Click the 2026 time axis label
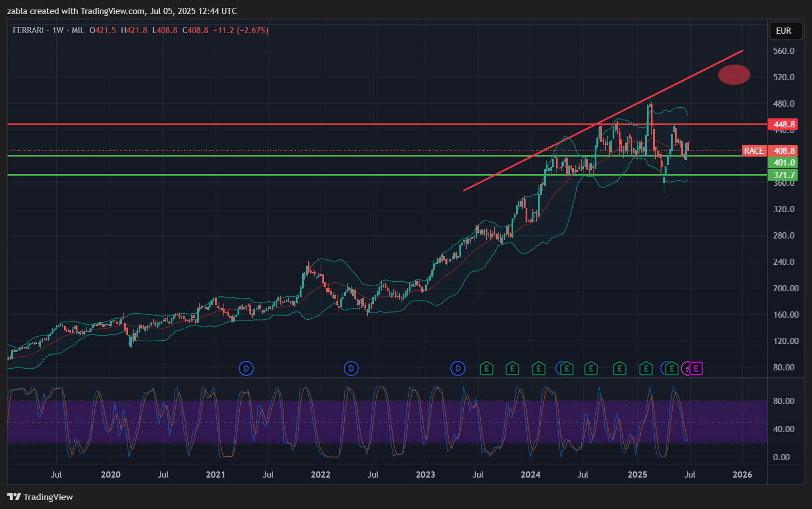 click(742, 475)
